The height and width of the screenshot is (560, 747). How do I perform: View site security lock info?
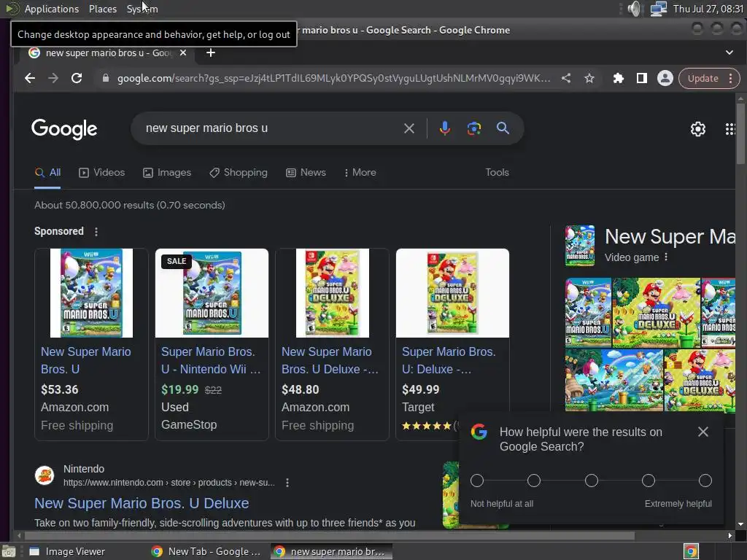(x=106, y=78)
